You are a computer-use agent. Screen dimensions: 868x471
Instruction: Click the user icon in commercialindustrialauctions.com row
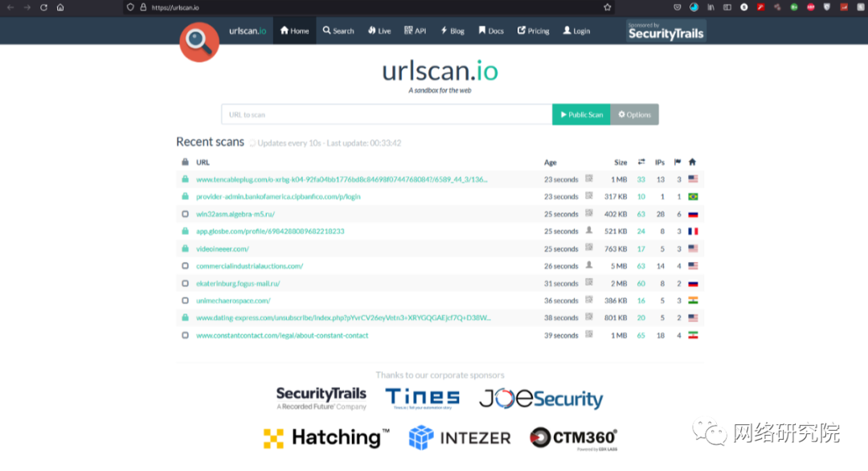[589, 265]
